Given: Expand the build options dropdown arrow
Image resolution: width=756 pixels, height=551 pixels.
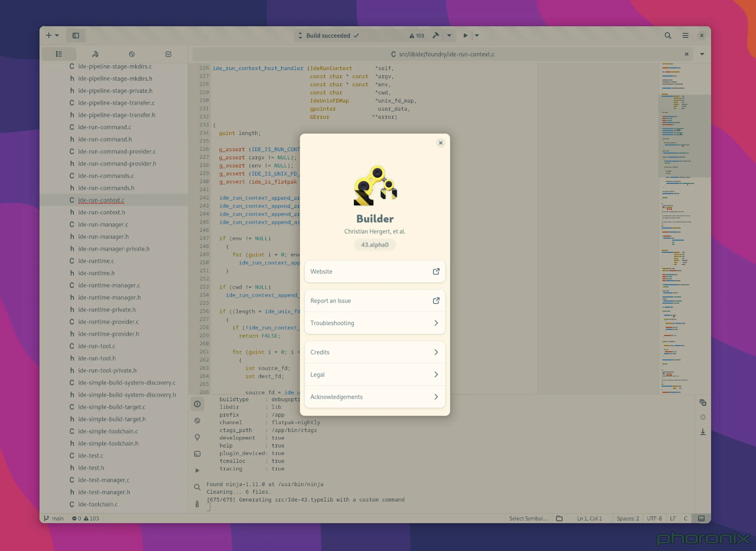Looking at the screenshot, I should coord(449,35).
